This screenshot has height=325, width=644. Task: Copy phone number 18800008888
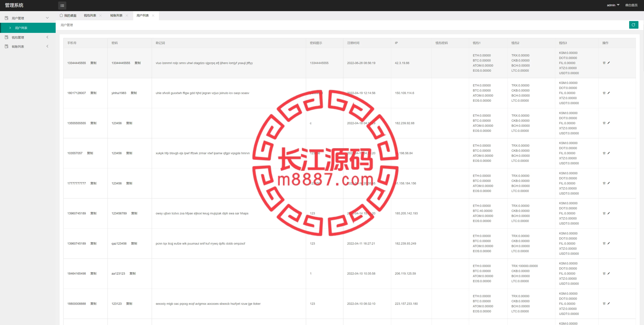93,304
